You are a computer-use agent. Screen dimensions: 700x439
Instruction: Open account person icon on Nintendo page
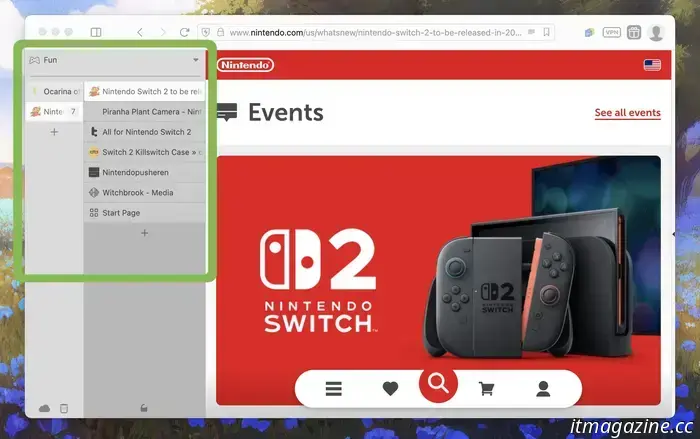pos(543,389)
